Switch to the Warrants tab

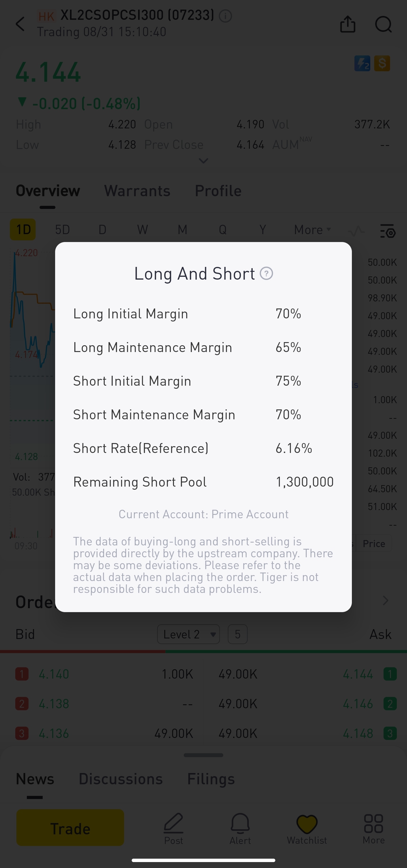click(137, 190)
